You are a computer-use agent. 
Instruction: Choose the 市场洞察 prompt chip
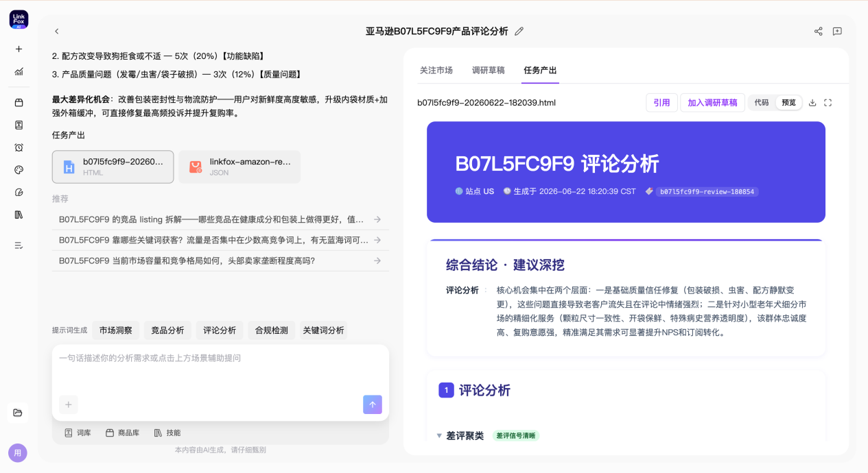(116, 330)
